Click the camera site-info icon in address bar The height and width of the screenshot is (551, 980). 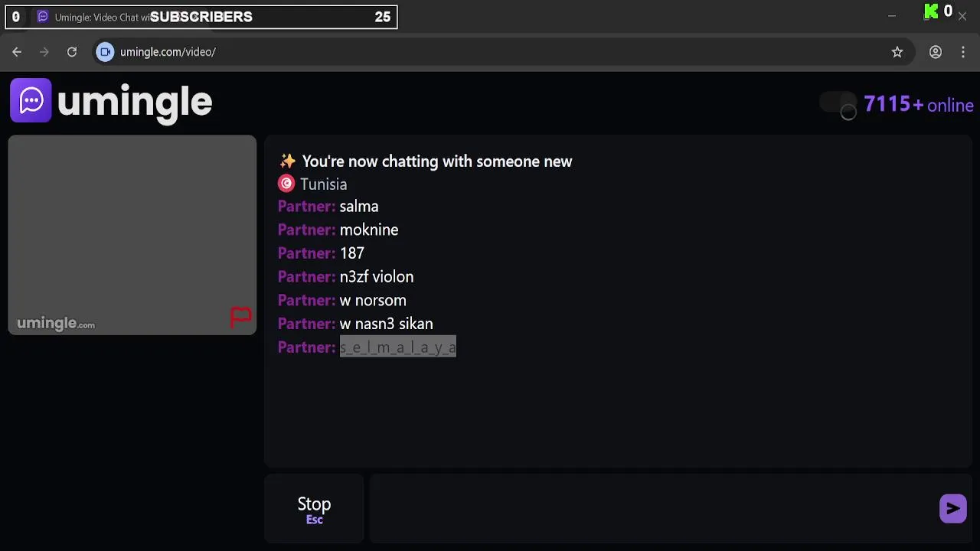pos(106,52)
